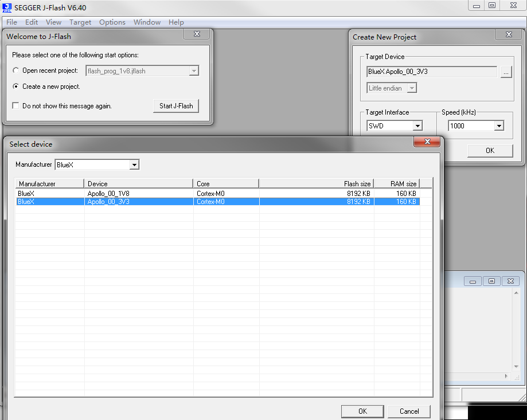527x420 pixels.
Task: Click the Start J-Flash button
Action: pyautogui.click(x=176, y=106)
